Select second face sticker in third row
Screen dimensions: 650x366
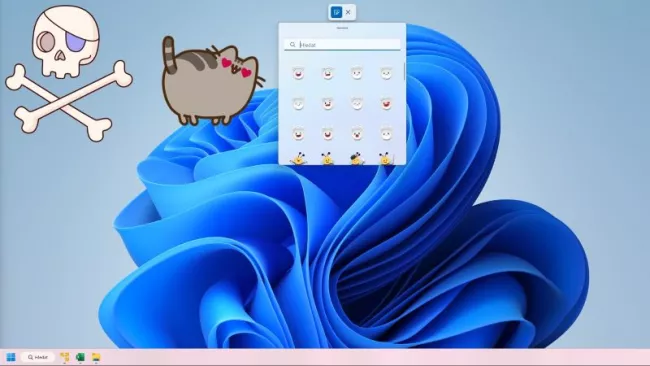click(x=327, y=133)
